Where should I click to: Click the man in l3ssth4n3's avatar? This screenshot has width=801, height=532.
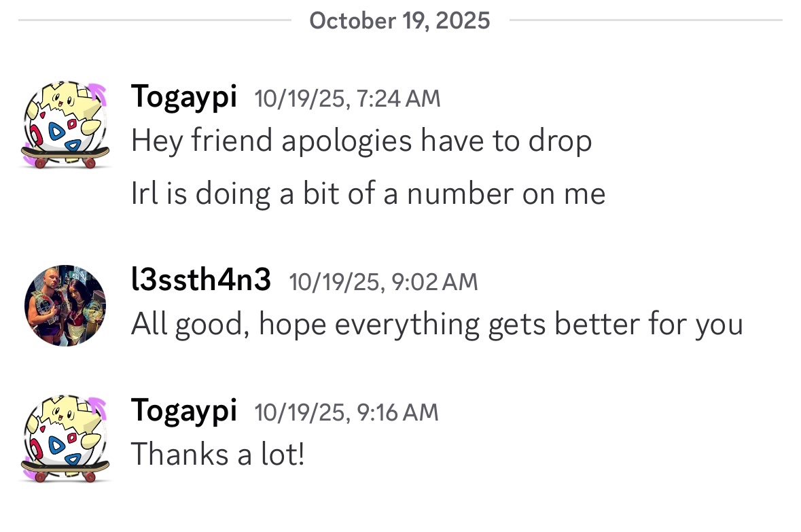pyautogui.click(x=48, y=309)
